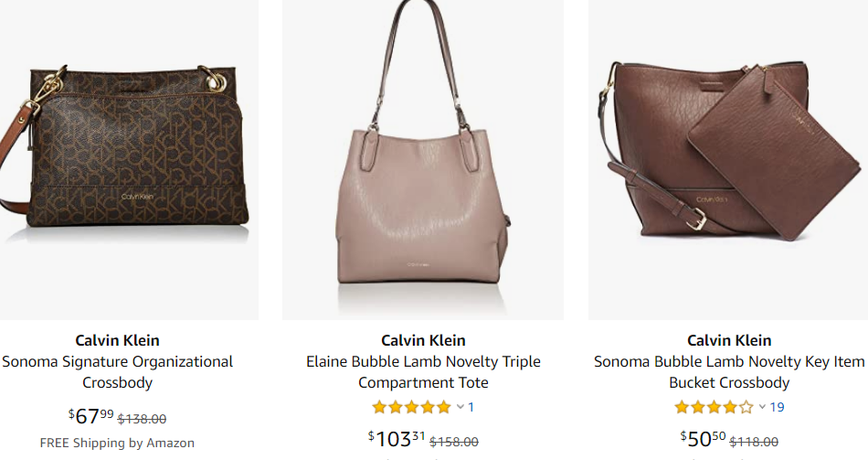Screen dimensions: 868x460
Task: Select the $103.31 price
Action: (x=396, y=439)
